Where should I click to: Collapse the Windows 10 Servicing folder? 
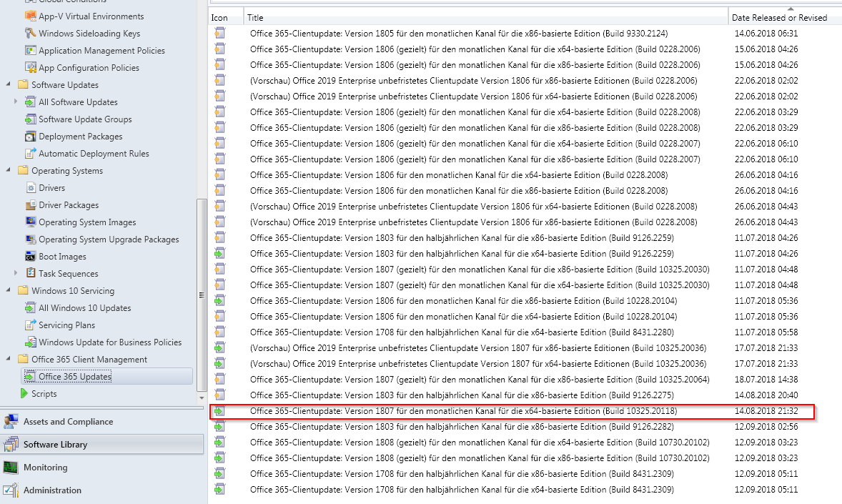coord(8,290)
